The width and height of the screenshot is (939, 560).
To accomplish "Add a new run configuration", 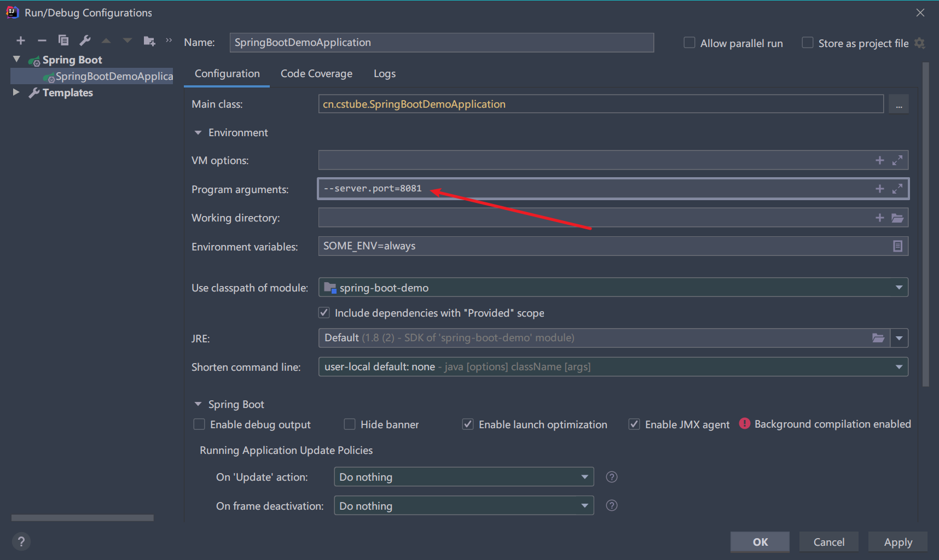I will pyautogui.click(x=21, y=40).
